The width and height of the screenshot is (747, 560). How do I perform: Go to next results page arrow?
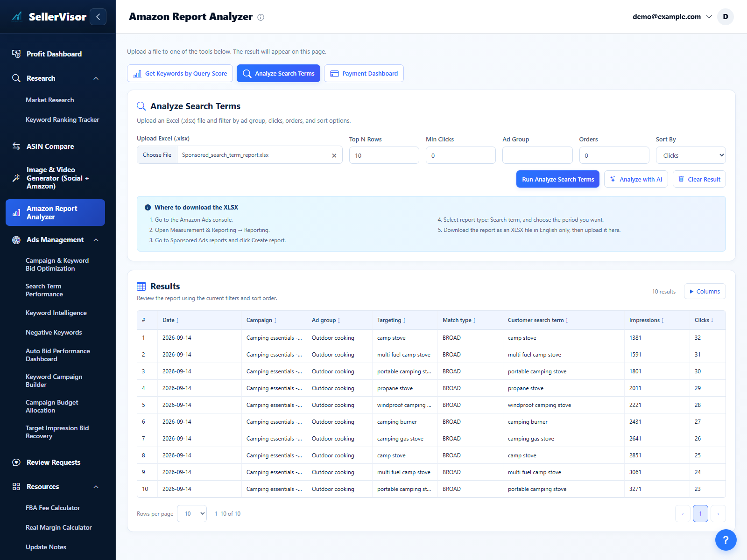[x=718, y=514]
